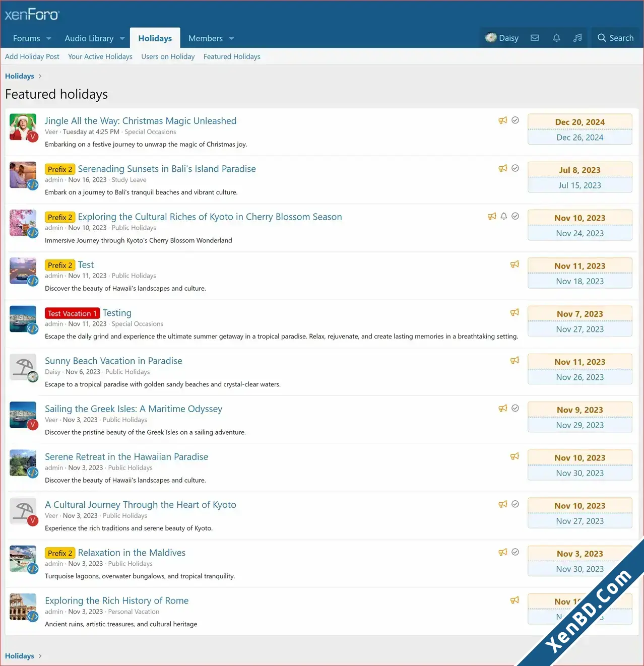Open Daisy user account menu
The width and height of the screenshot is (644, 666).
502,38
